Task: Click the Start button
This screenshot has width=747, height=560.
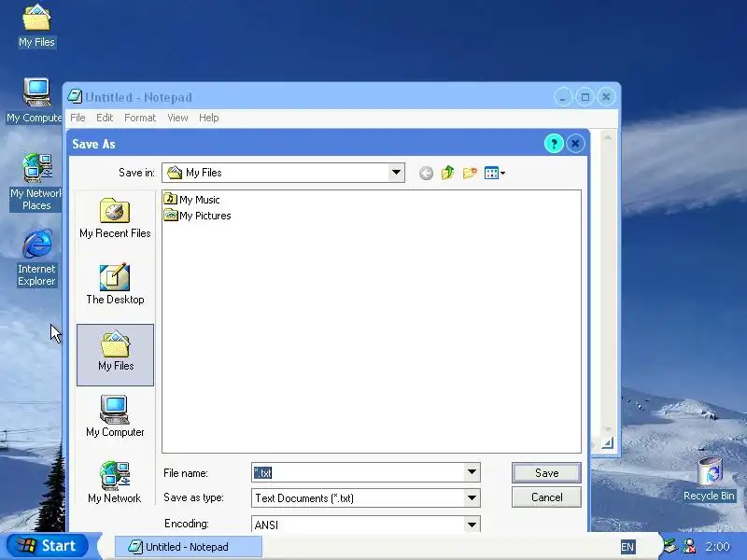Action: (x=48, y=546)
